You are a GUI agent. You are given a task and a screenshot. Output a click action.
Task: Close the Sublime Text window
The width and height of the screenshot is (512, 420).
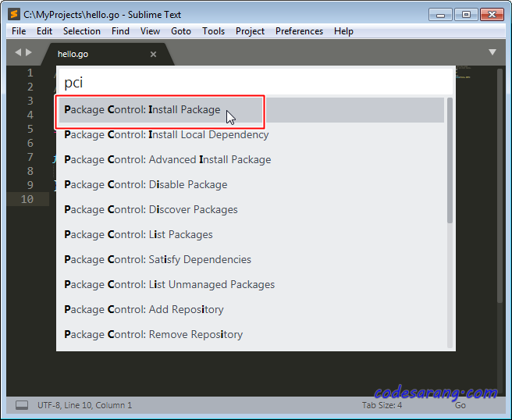pos(492,15)
